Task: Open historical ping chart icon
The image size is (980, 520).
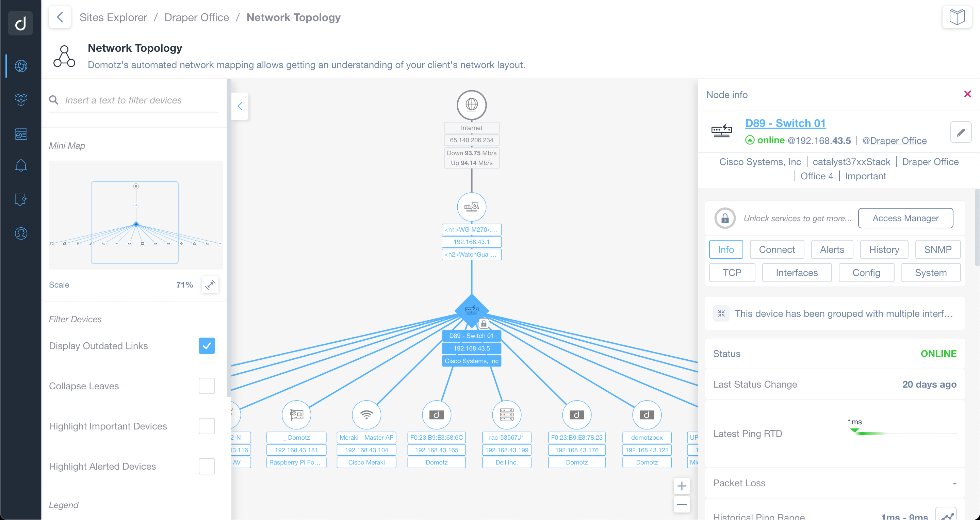Action: tap(946, 515)
